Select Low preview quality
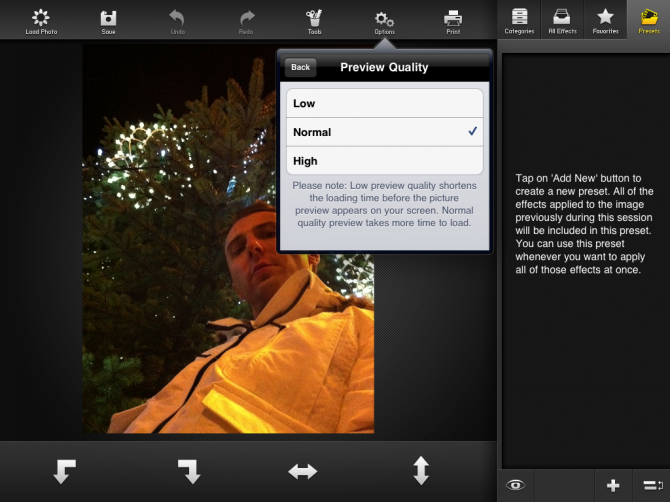 click(384, 104)
